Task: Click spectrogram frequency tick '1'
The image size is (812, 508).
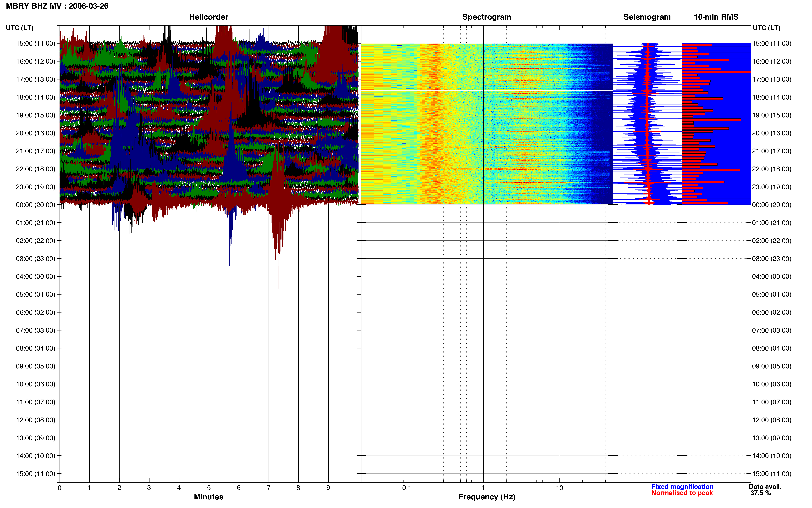Action: (483, 488)
